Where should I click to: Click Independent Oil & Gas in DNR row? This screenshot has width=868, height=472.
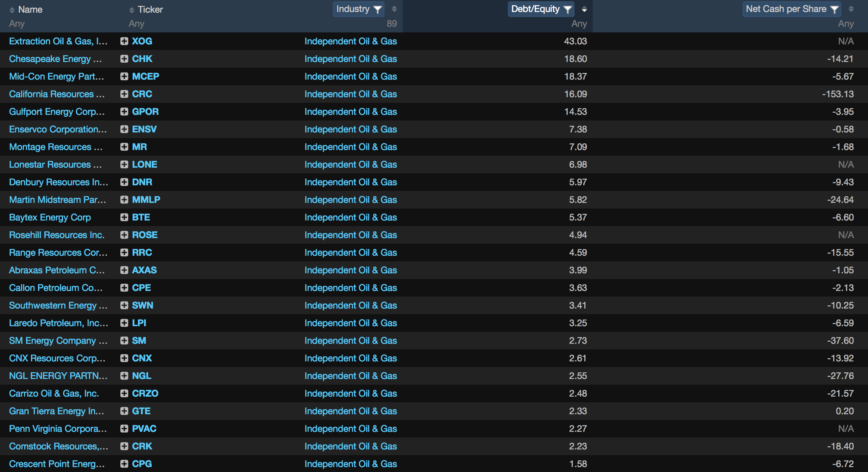point(351,182)
